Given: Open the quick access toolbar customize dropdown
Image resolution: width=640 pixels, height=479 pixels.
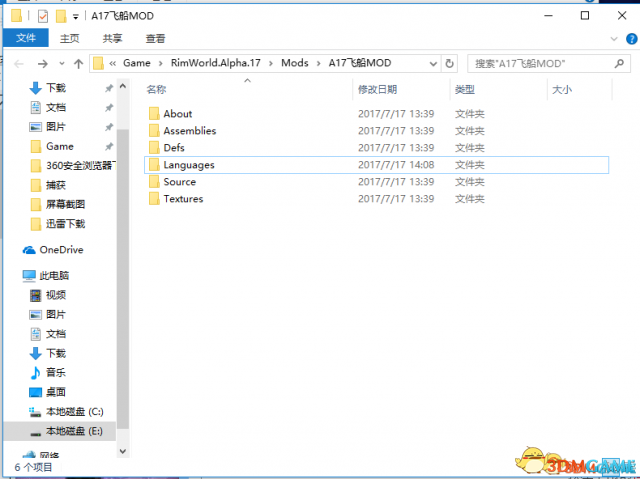Looking at the screenshot, I should (76, 17).
